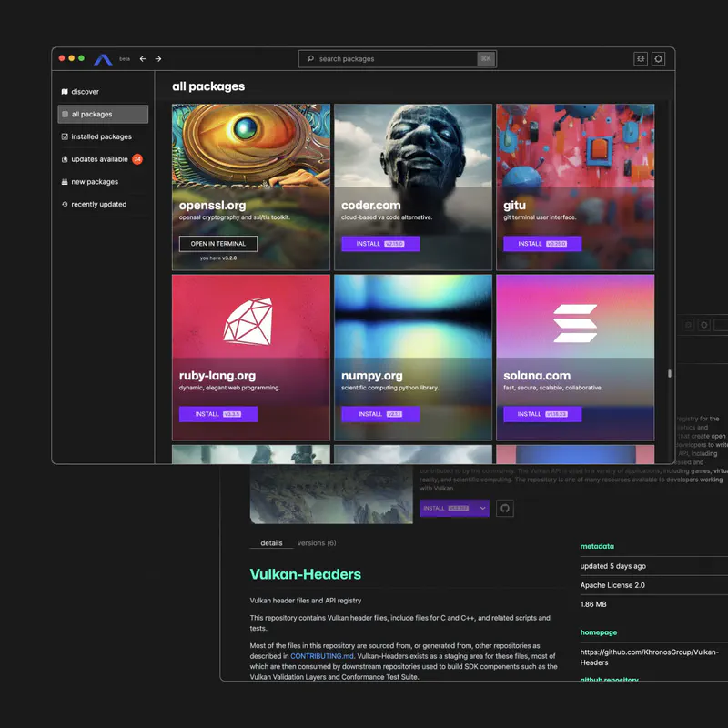This screenshot has height=728, width=728.
Task: Click the ruby gem logo
Action: click(248, 322)
